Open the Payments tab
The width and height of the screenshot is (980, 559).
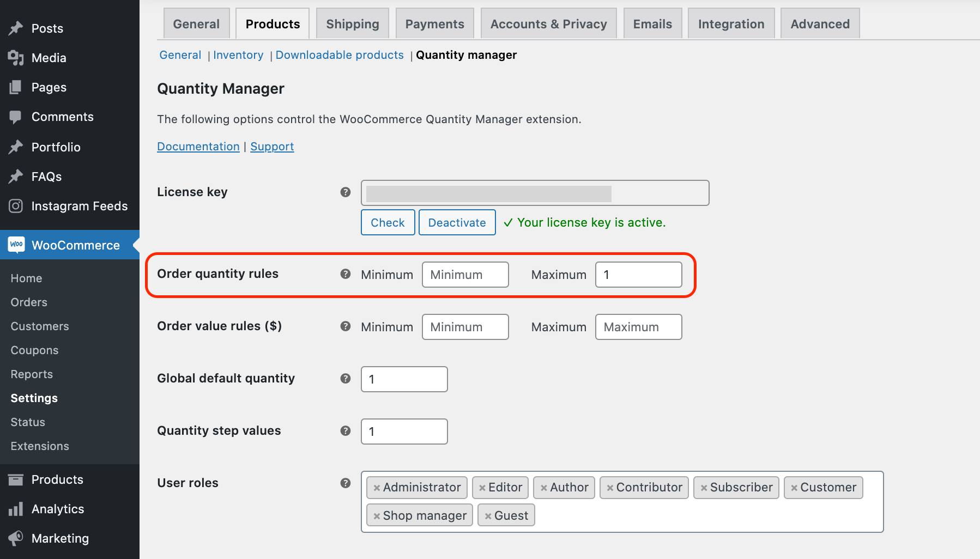click(x=434, y=23)
